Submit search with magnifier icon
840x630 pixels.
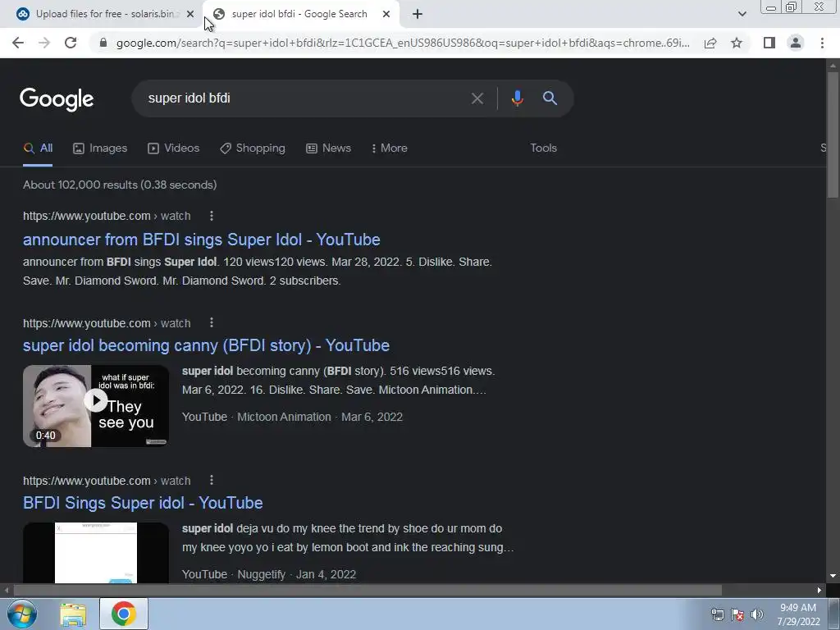point(550,98)
